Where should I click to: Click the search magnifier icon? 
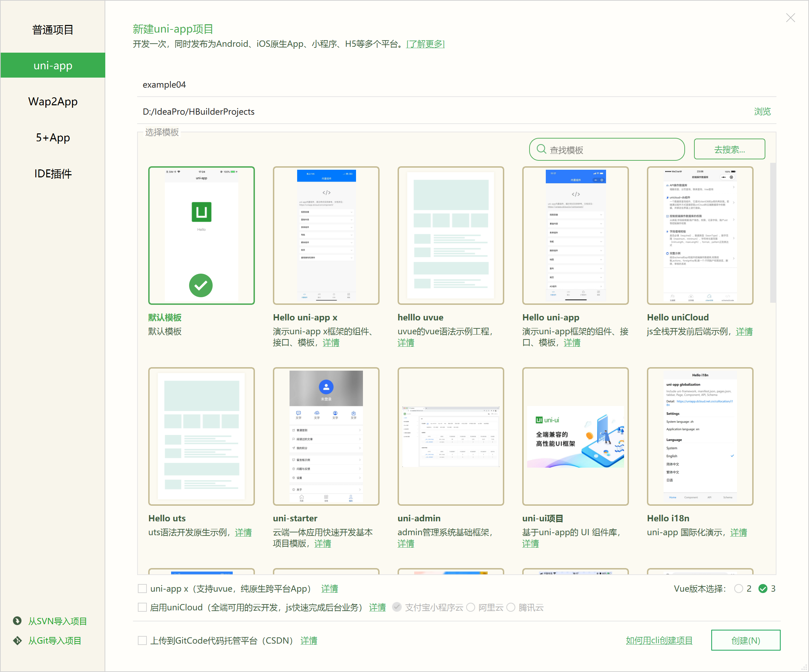pyautogui.click(x=541, y=149)
